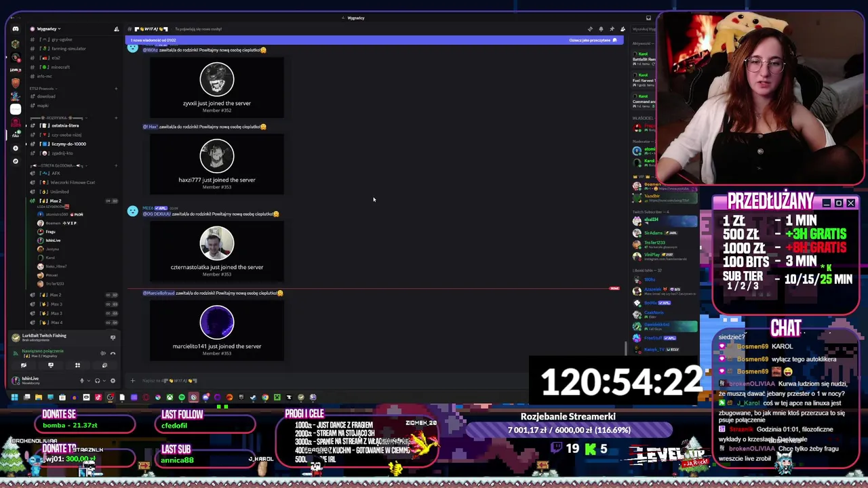This screenshot has width=868, height=488.
Task: Click plus attachment icon in message box
Action: tap(133, 381)
